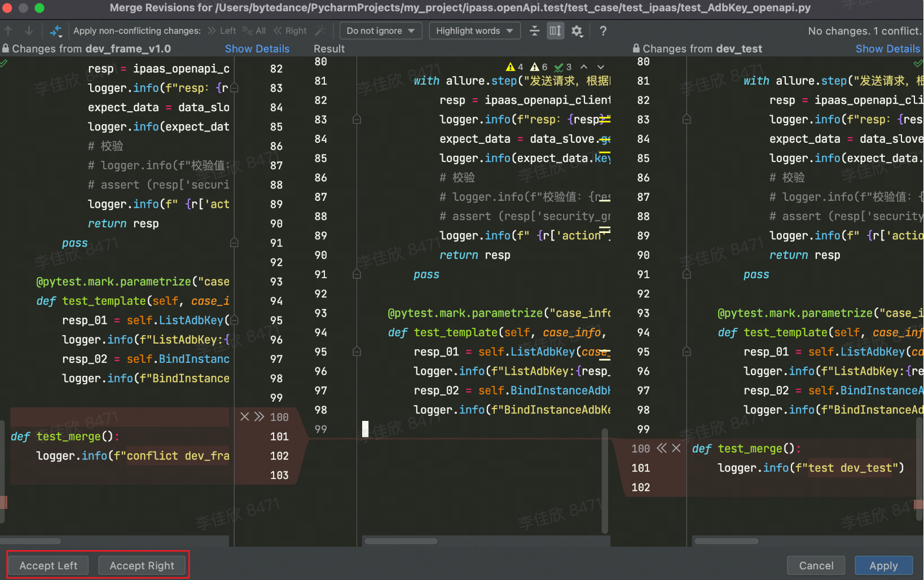Click the lock icon beside dev_test

click(x=636, y=49)
